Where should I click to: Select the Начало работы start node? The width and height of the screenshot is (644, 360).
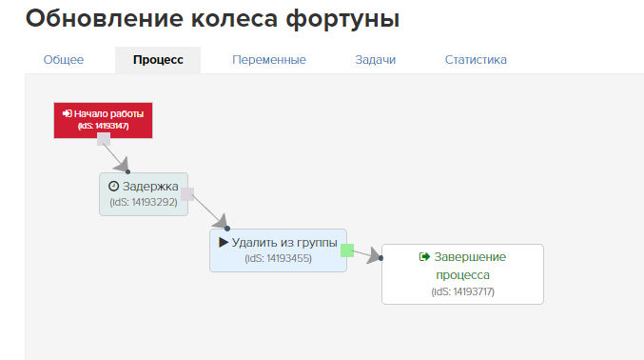click(x=103, y=121)
